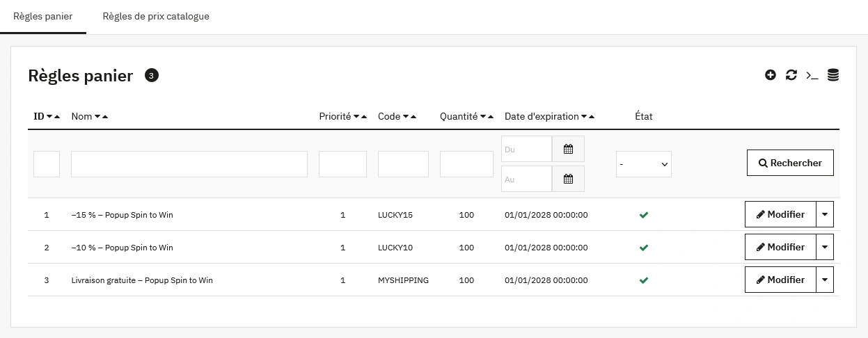Toggle enabled status of MYSHIPPING rule

644,280
